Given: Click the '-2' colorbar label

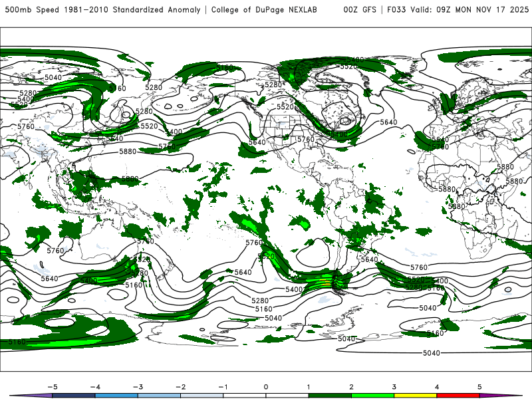Looking at the screenshot, I should click(x=180, y=387).
